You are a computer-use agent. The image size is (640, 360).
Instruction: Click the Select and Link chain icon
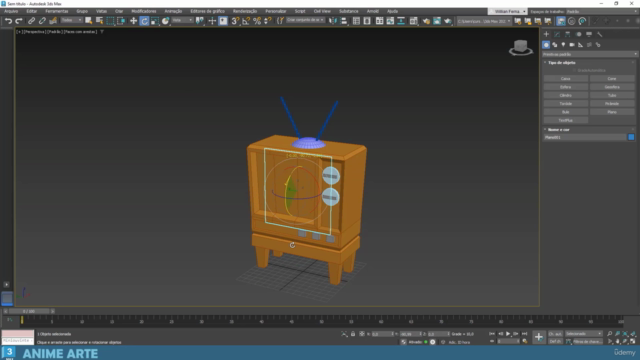(31, 21)
